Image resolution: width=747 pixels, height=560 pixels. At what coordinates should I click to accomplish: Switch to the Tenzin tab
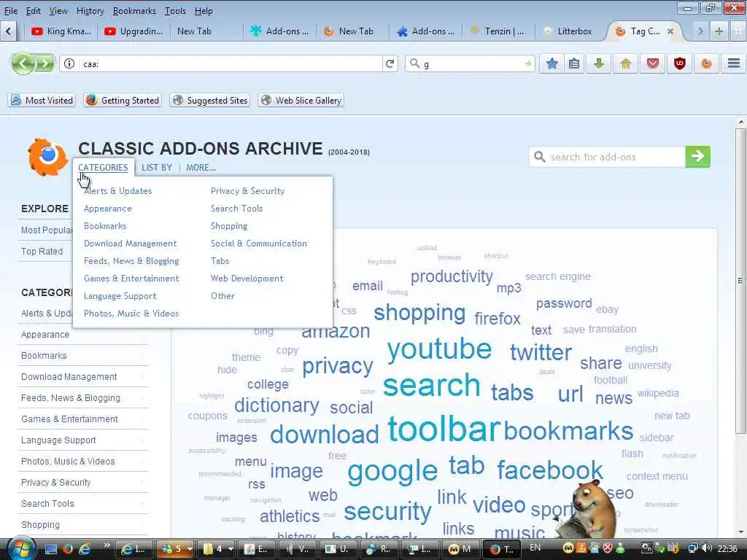point(498,31)
